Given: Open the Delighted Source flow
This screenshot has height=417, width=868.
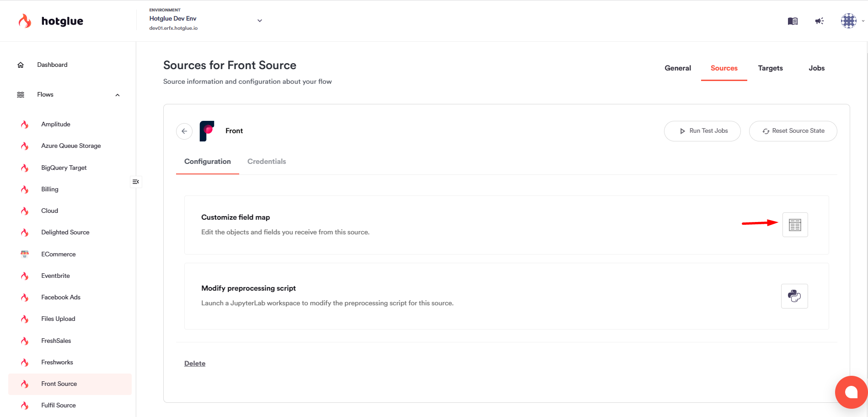Looking at the screenshot, I should point(65,233).
